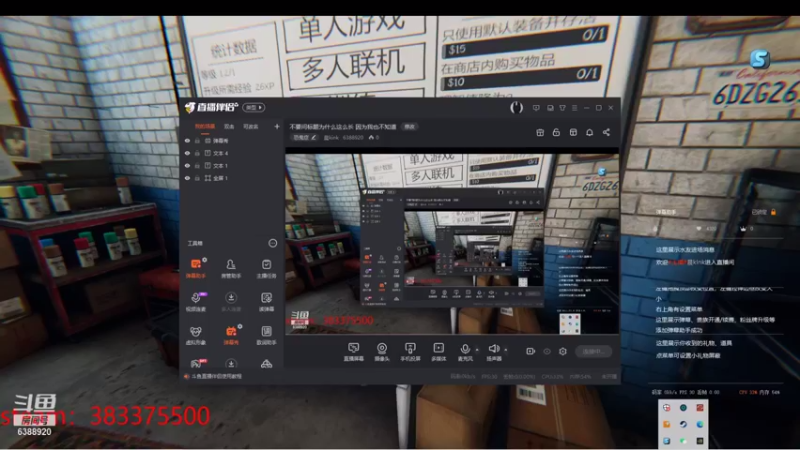Click the unlock padlock icon in room header
800x450 pixels.
point(556,132)
